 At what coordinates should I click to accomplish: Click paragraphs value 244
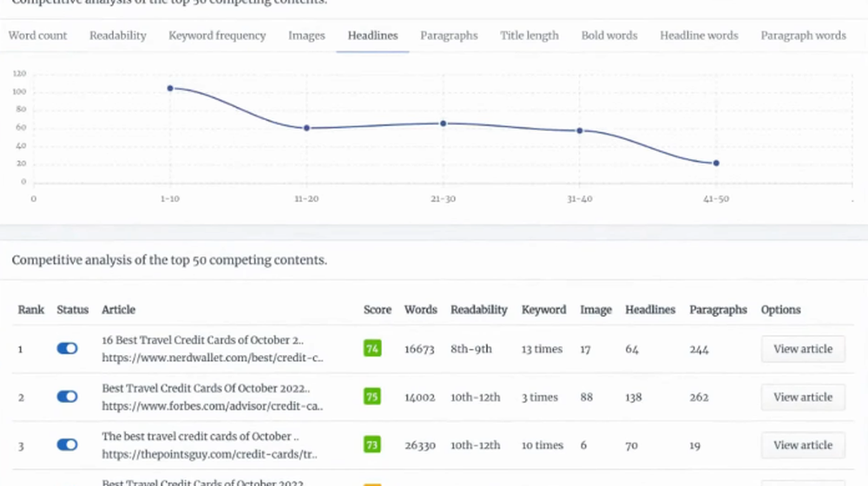pos(699,349)
